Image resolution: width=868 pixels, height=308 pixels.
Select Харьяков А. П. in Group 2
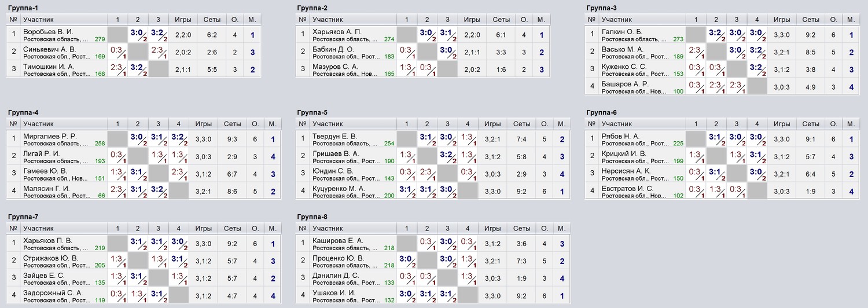pos(336,31)
